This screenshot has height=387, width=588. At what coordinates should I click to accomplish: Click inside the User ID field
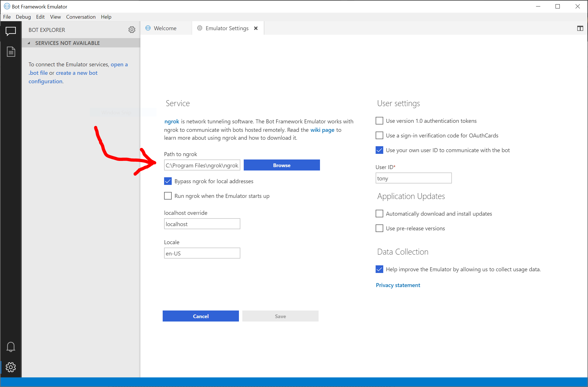[x=413, y=178]
